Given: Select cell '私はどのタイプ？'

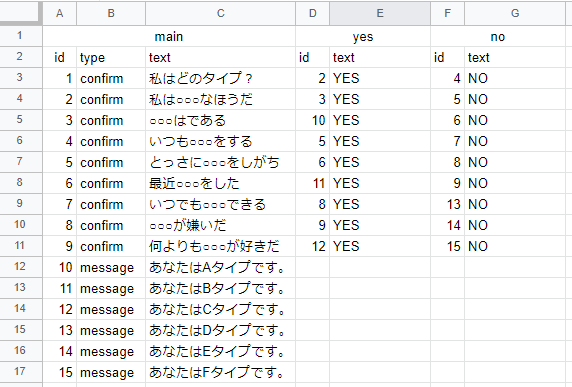Looking at the screenshot, I should click(220, 78).
